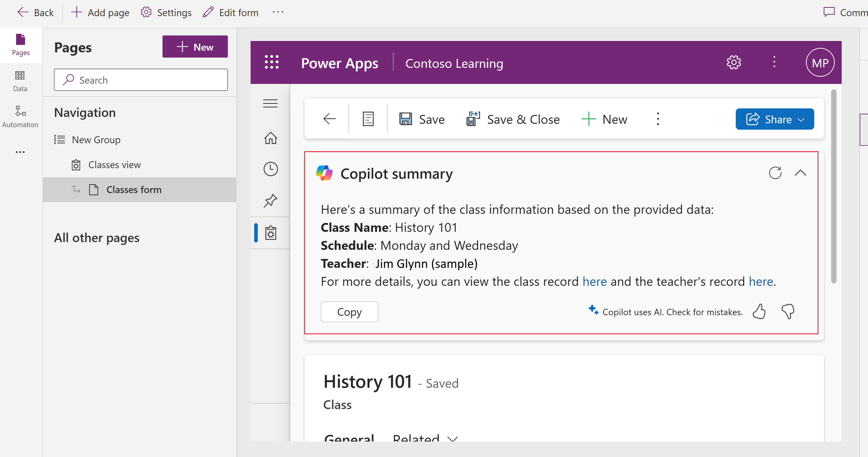Screen dimensions: 868x457
Task: Collapse the Copilot summary panel
Action: 801,172
